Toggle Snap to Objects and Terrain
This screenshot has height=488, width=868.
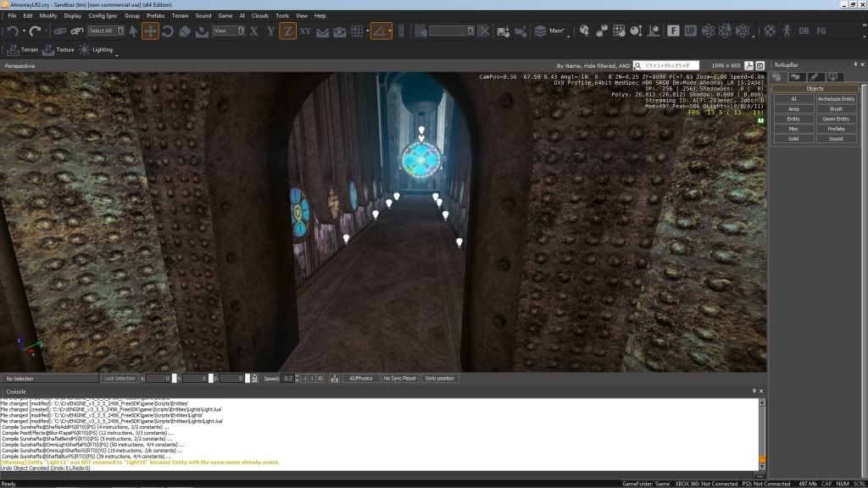339,31
